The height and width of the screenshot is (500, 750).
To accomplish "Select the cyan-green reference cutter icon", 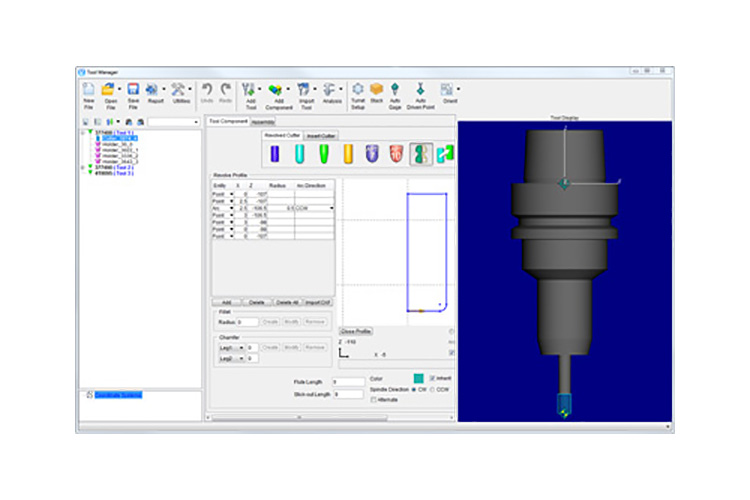I will pyautogui.click(x=445, y=154).
